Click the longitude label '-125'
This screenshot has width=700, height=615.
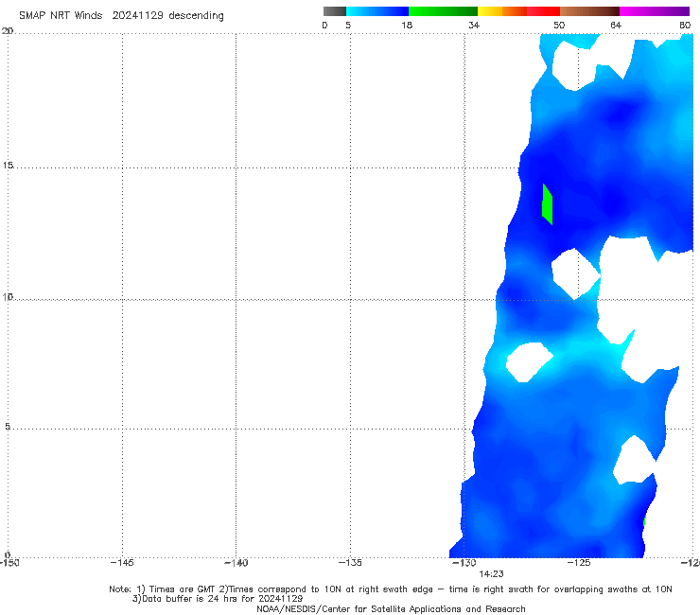(x=579, y=563)
